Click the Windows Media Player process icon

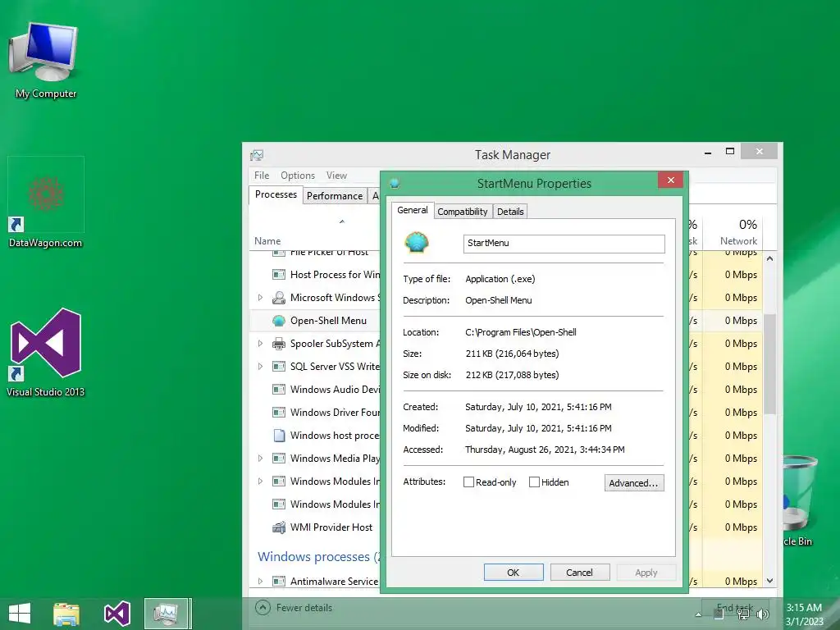pos(279,458)
